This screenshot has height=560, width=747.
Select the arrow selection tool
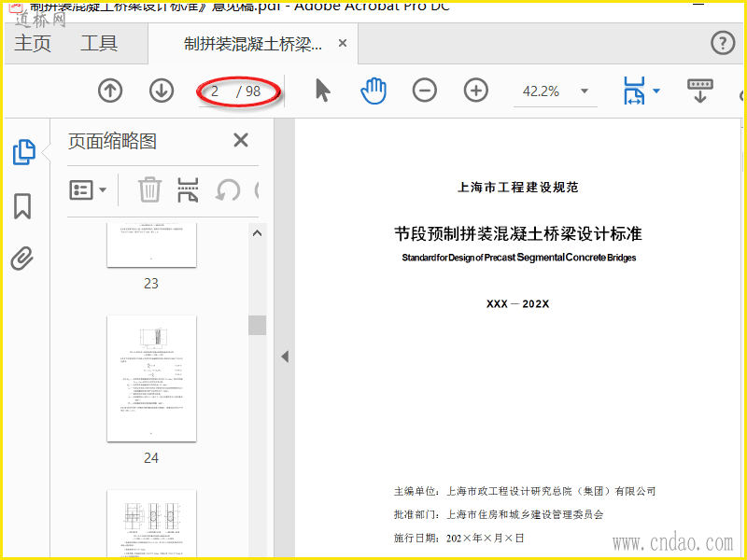click(322, 91)
